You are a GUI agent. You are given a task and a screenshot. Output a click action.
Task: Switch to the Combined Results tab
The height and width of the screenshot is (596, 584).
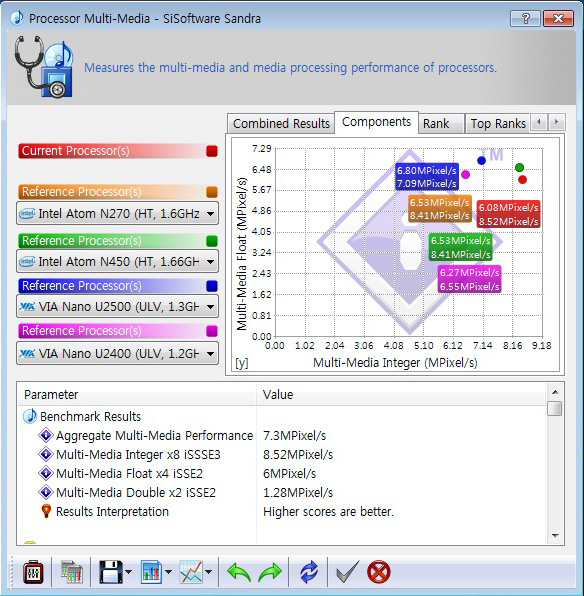click(x=281, y=124)
